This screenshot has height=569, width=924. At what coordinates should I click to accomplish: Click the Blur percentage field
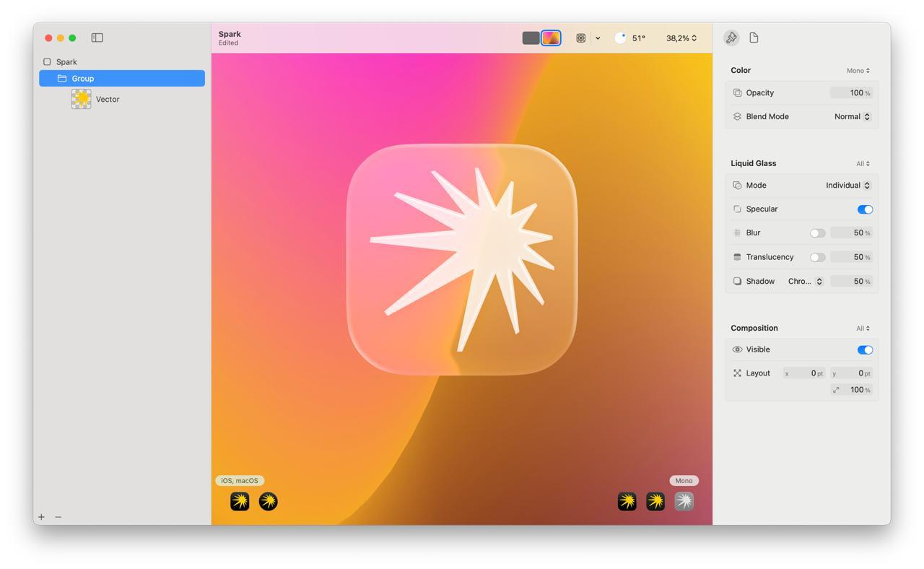pyautogui.click(x=851, y=233)
